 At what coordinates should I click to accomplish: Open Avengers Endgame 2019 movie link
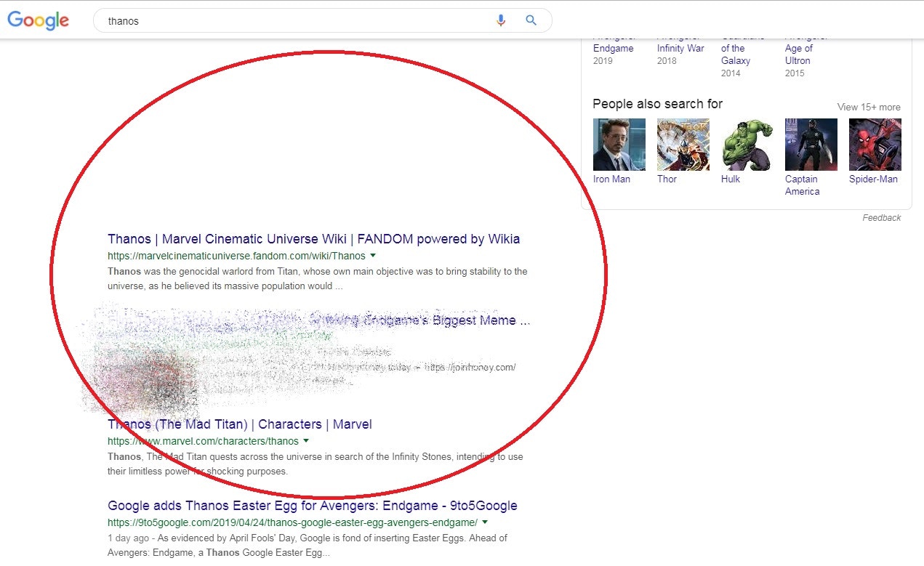pos(613,49)
